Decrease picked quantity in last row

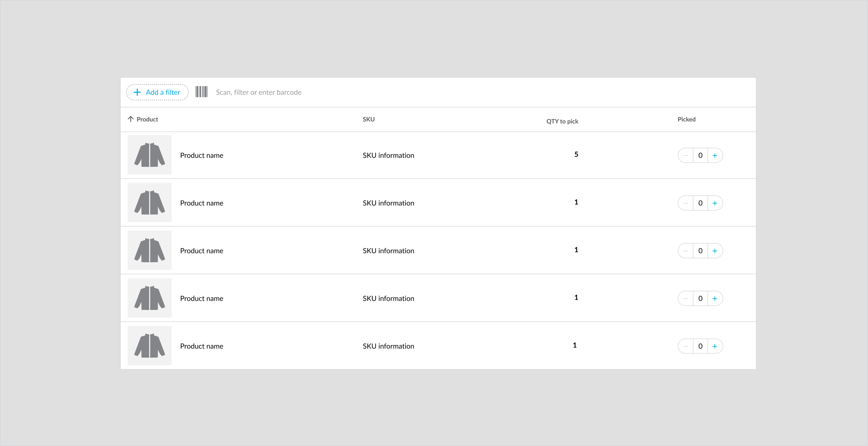click(x=686, y=346)
